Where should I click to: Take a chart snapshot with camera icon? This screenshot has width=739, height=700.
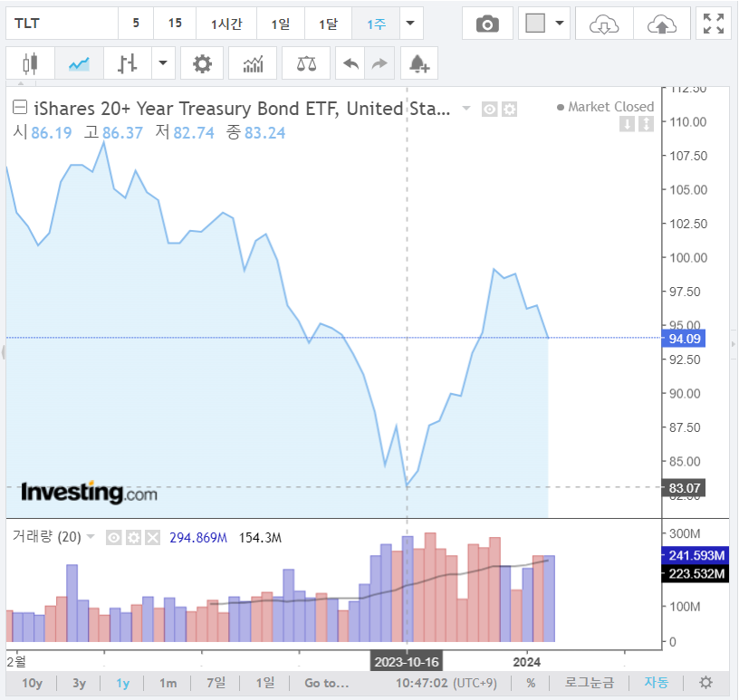[487, 24]
